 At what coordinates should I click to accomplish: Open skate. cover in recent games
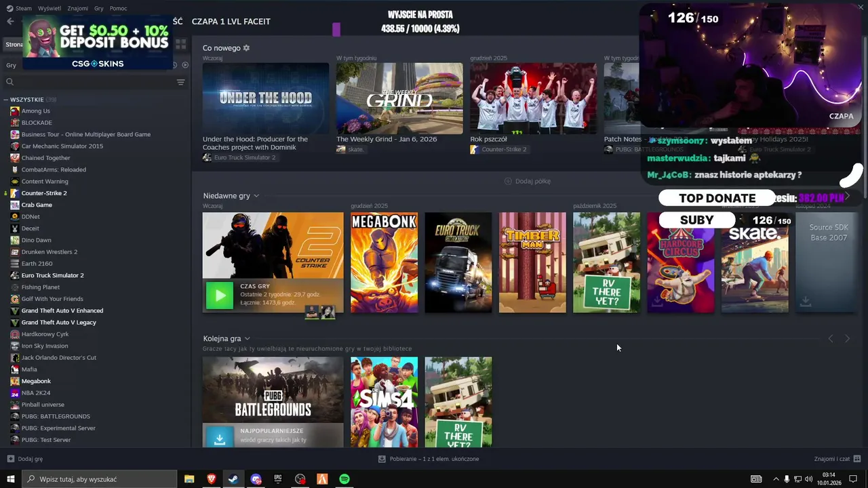pyautogui.click(x=755, y=262)
